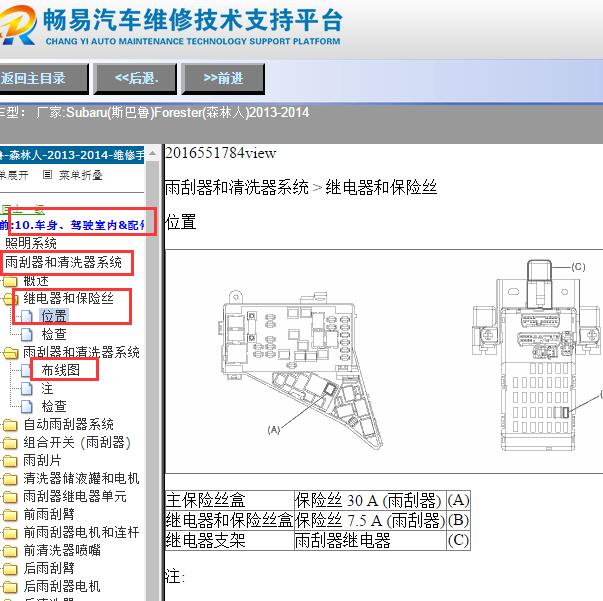Go forward with the >>前进 button

click(223, 79)
